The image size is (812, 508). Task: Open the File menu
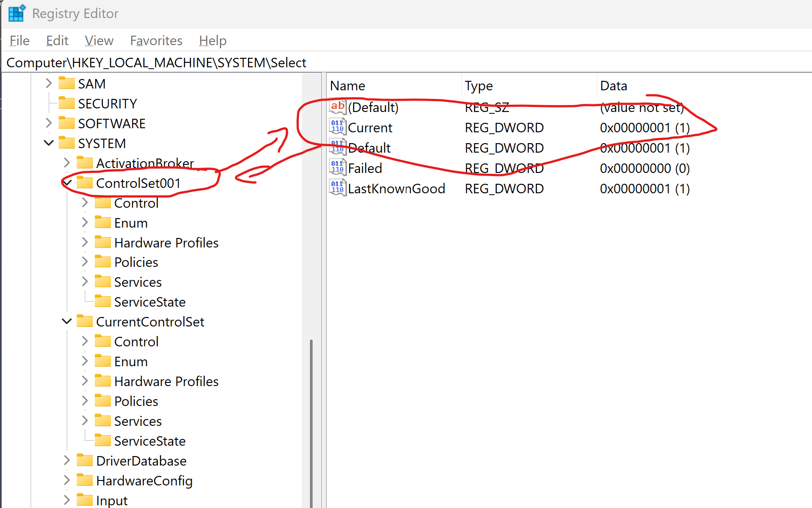tap(19, 40)
